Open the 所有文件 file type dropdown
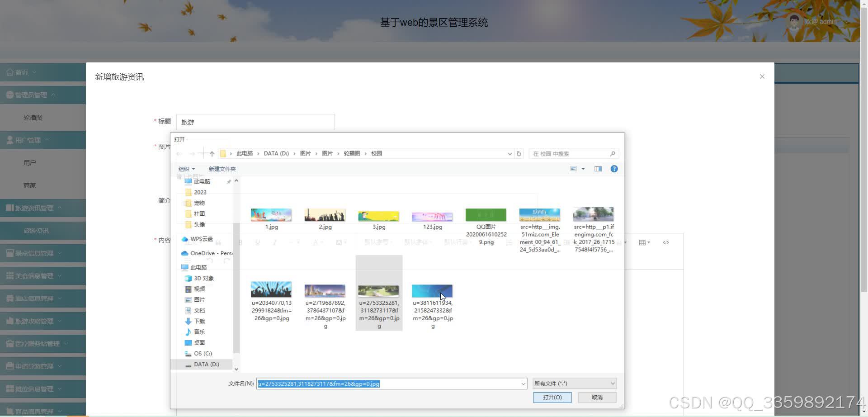868x417 pixels. [x=574, y=384]
